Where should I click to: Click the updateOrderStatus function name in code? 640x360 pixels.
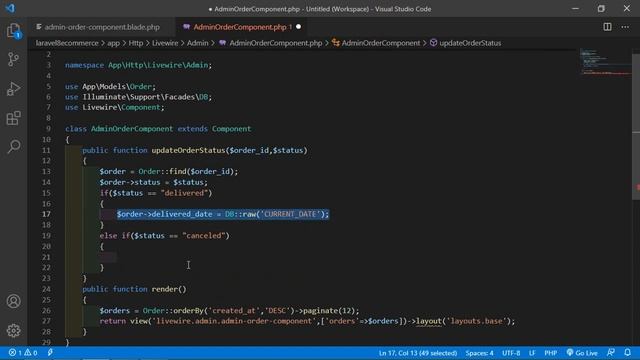[188, 150]
